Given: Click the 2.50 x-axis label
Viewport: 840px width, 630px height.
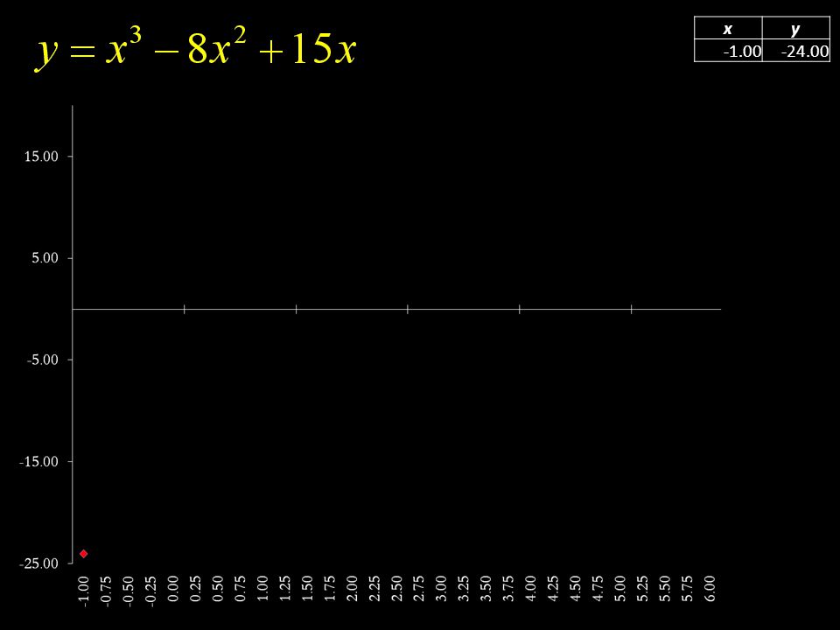Looking at the screenshot, I should (396, 588).
